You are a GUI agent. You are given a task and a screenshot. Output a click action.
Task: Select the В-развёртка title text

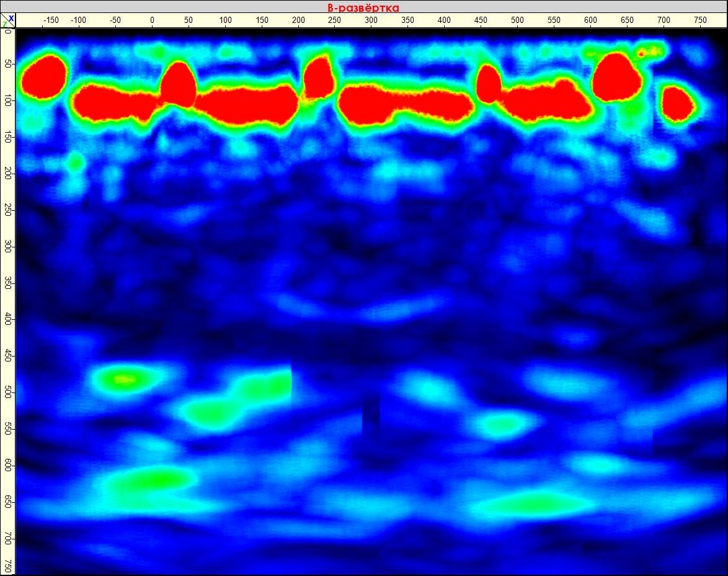pos(364,6)
